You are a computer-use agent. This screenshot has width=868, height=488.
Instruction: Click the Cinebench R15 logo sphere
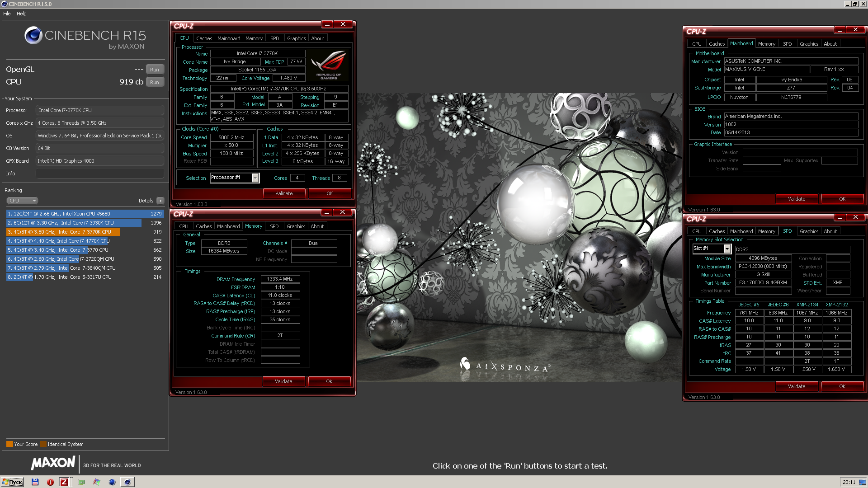tap(33, 35)
